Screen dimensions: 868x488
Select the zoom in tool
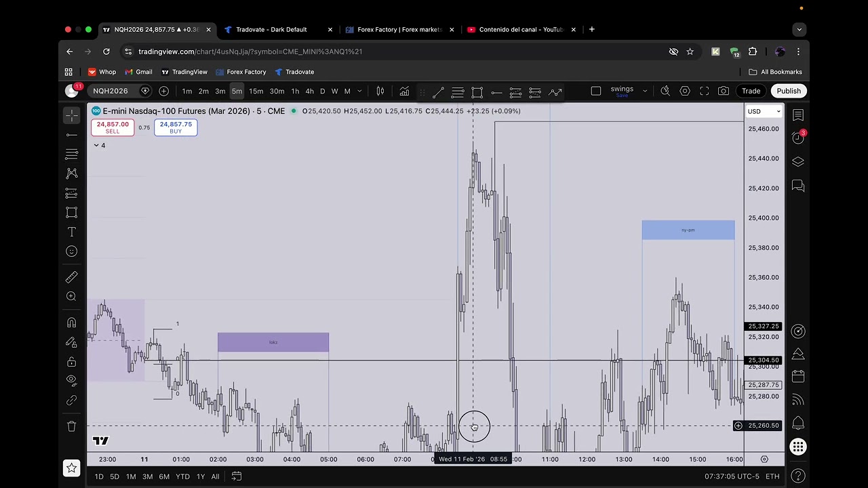pyautogui.click(x=71, y=296)
